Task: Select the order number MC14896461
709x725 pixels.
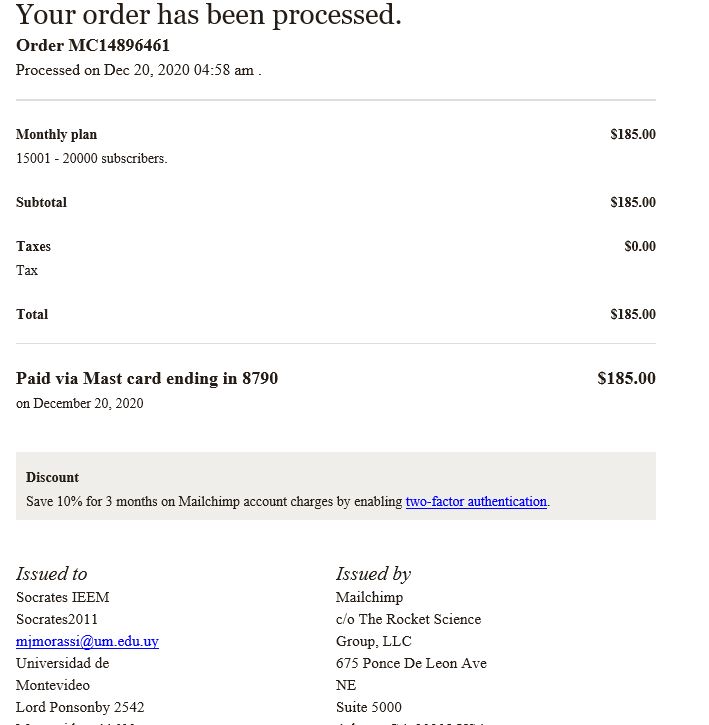Action: pyautogui.click(x=119, y=45)
